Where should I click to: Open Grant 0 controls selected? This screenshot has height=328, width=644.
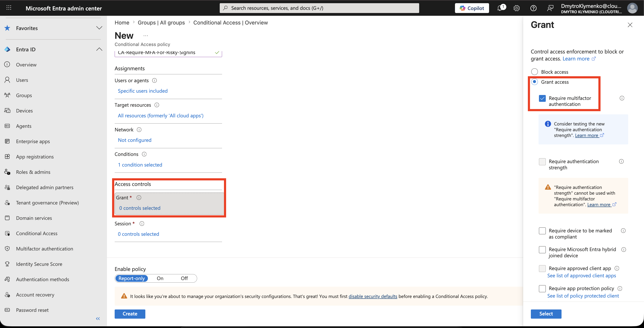point(140,208)
